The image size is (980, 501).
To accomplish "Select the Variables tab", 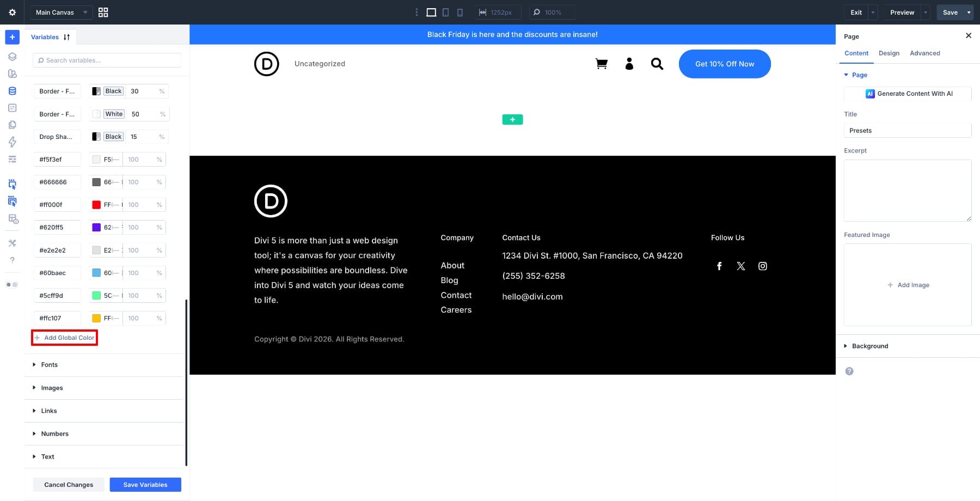I will pos(45,37).
